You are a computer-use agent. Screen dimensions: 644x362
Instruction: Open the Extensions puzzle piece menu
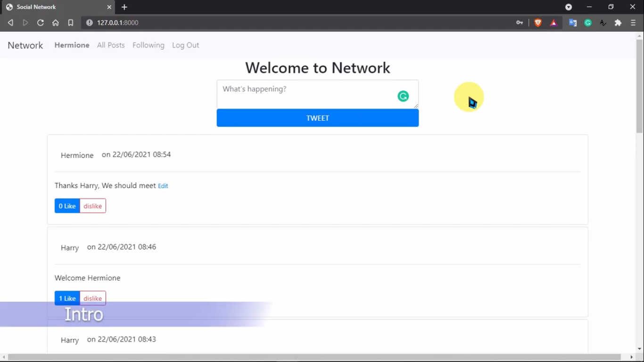click(x=618, y=23)
